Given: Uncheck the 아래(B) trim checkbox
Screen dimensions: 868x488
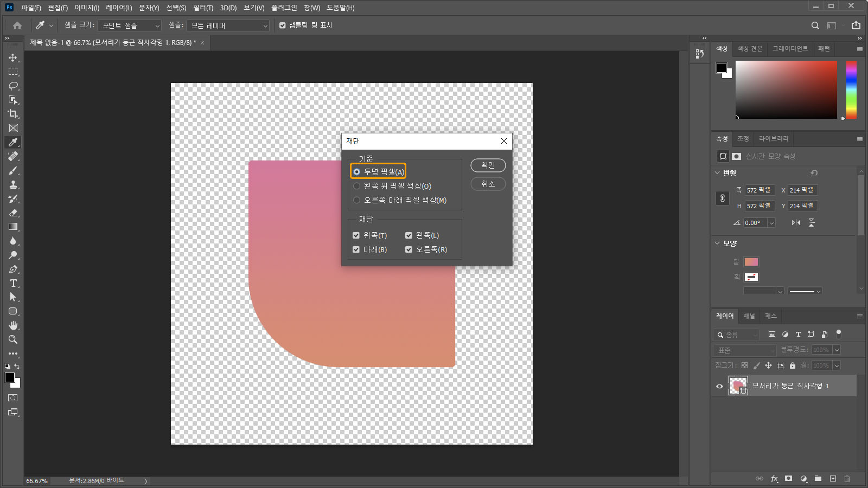Looking at the screenshot, I should [356, 249].
